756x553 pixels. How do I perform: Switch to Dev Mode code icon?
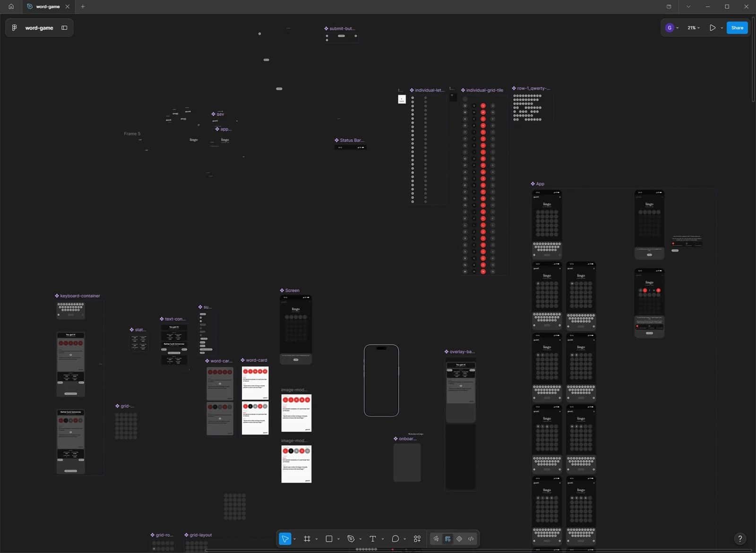tap(471, 539)
